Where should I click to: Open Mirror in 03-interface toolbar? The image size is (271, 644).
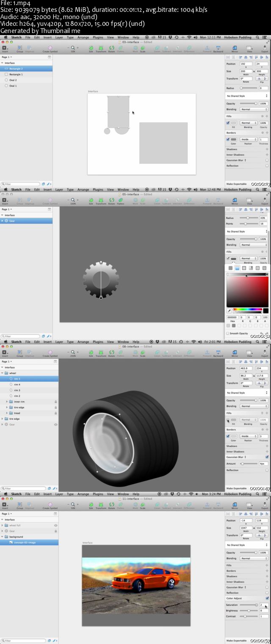coord(235,48)
